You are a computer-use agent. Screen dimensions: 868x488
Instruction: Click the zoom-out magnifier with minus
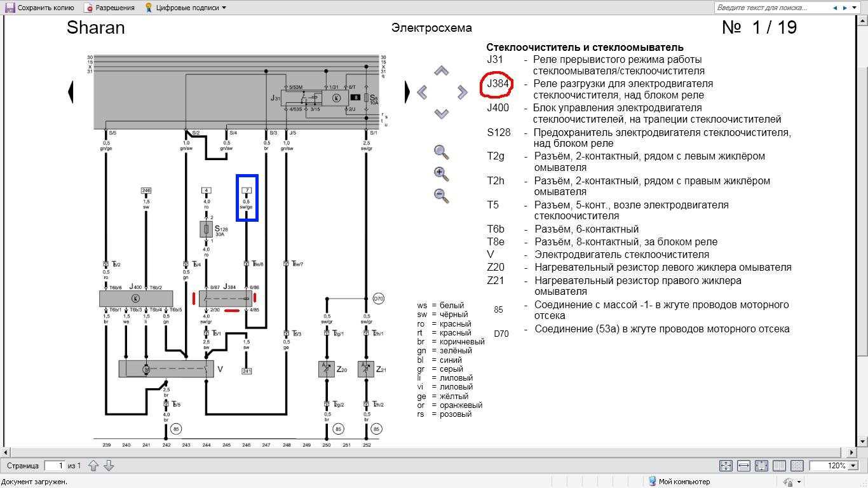coord(441,195)
